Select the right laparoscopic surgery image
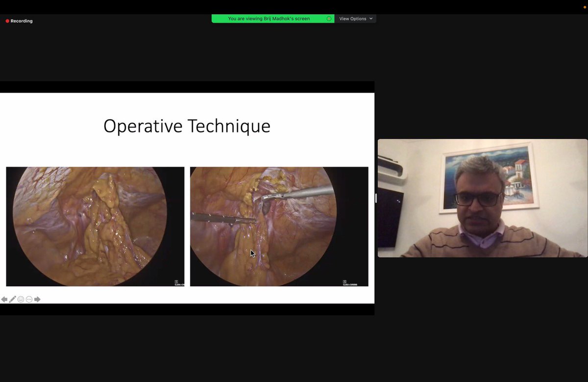 point(279,226)
